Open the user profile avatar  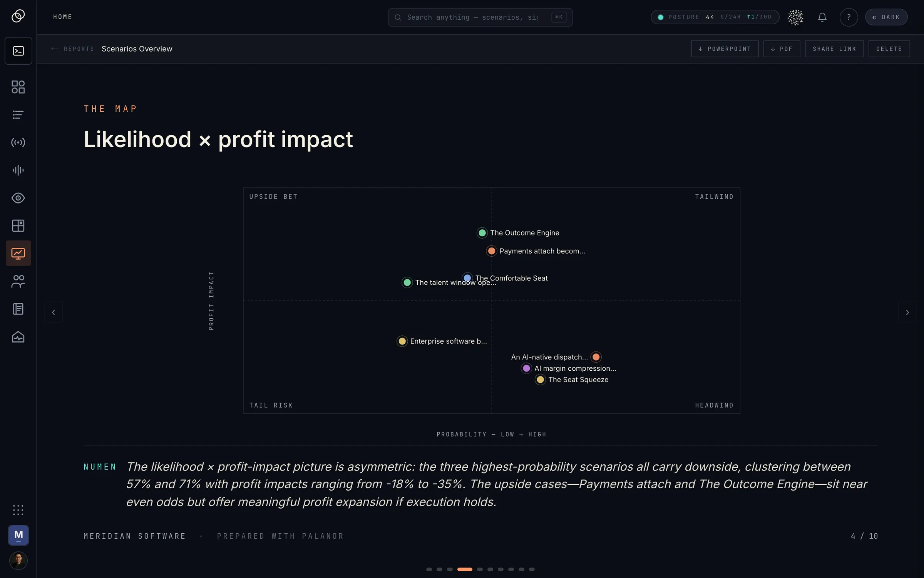tap(18, 561)
